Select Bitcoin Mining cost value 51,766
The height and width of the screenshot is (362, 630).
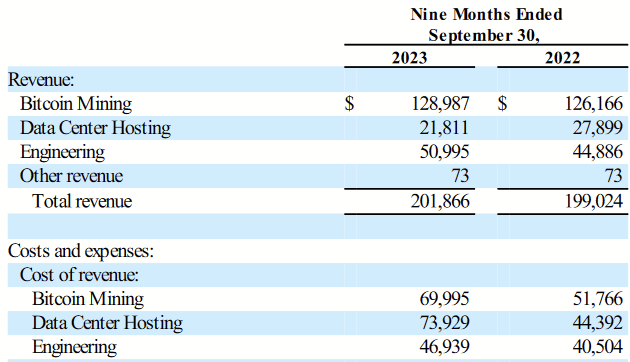(x=597, y=299)
